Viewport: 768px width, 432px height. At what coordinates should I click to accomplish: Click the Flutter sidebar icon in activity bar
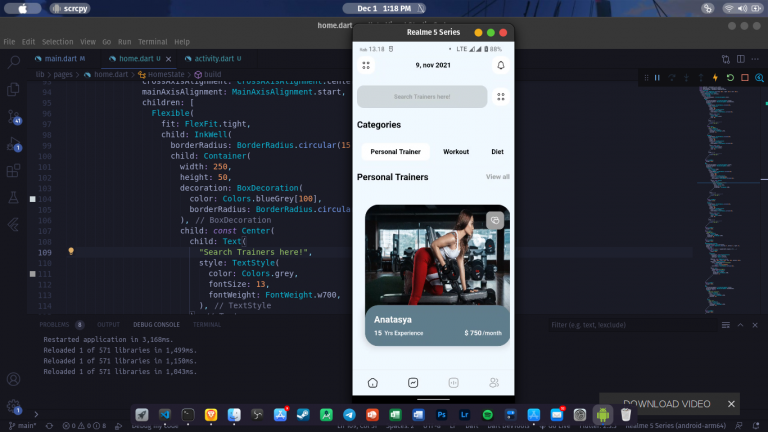[14, 224]
